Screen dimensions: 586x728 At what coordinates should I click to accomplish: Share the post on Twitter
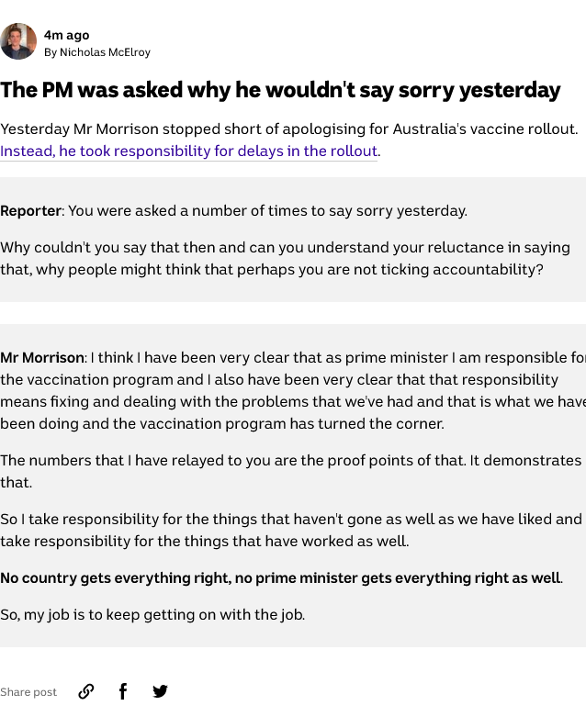[160, 691]
